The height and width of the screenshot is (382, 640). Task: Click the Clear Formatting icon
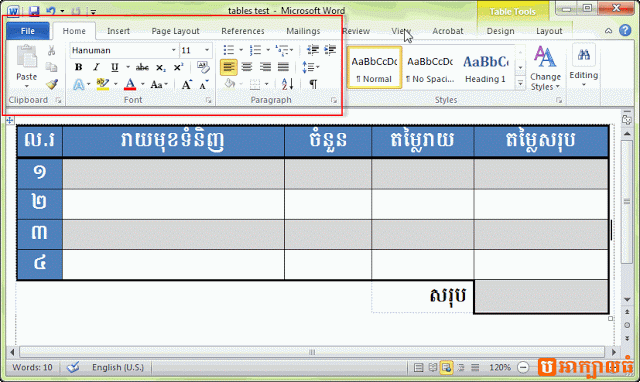point(203,67)
